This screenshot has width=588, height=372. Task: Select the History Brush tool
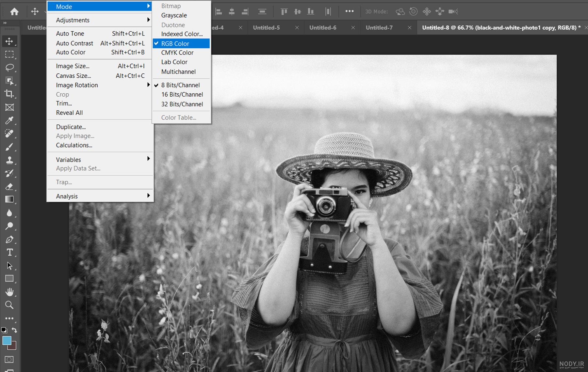point(9,173)
